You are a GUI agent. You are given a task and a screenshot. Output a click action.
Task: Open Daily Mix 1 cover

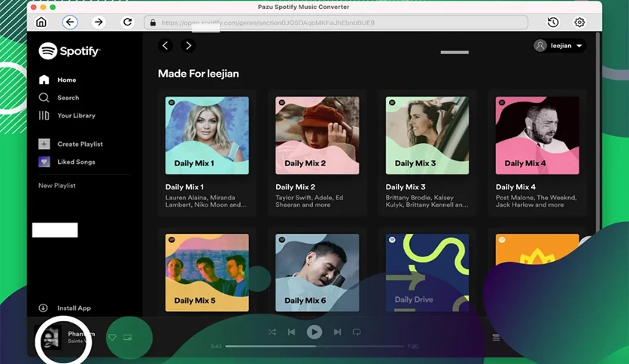tap(207, 135)
